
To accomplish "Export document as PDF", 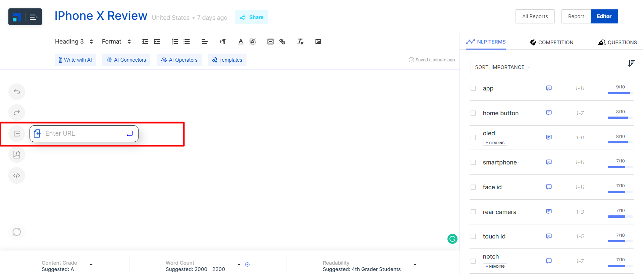I will (x=17, y=154).
